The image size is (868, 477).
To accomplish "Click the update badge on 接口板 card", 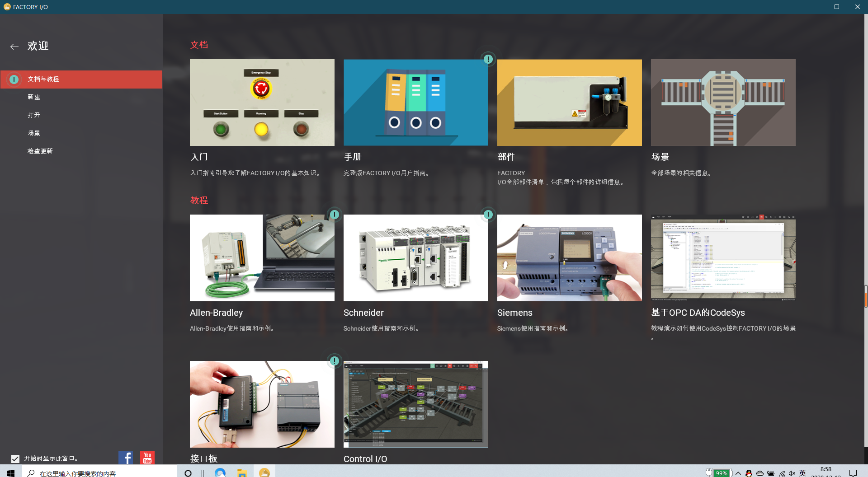I will coord(335,361).
